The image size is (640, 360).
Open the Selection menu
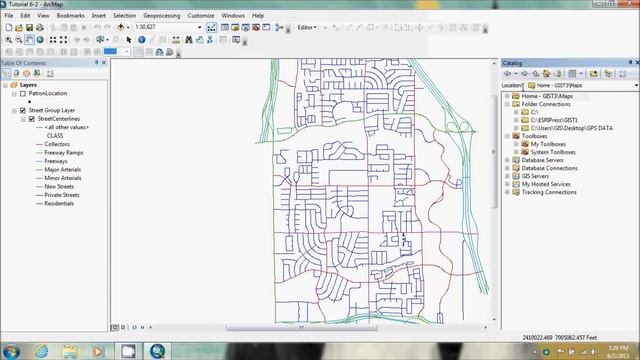click(124, 16)
